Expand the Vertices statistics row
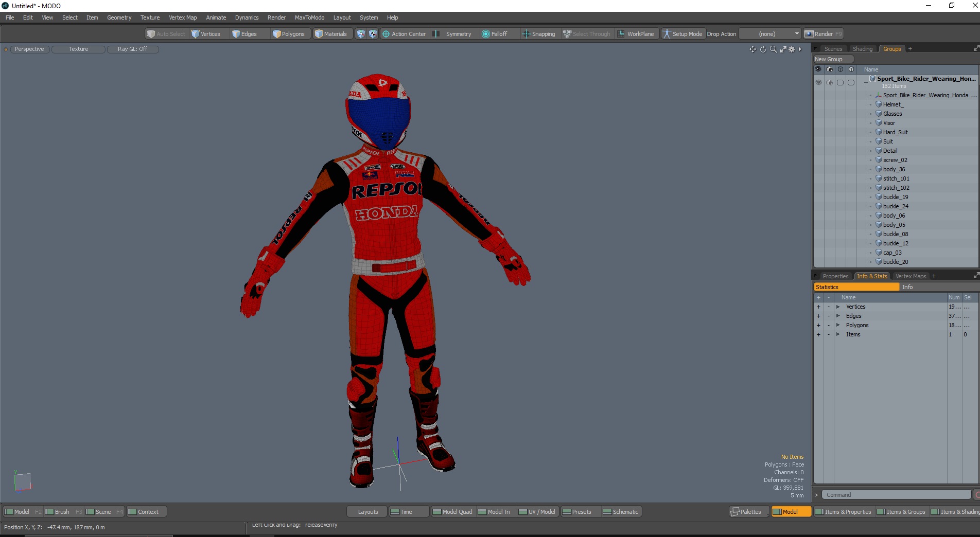 coord(838,307)
